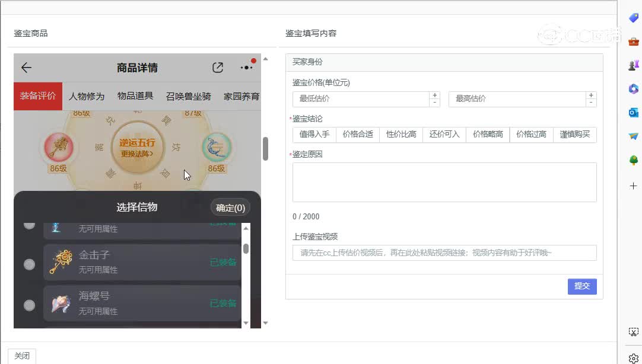Image resolution: width=642 pixels, height=364 pixels.
Task: Choose 价格合适 as appraisal conclusion
Action: click(x=358, y=135)
